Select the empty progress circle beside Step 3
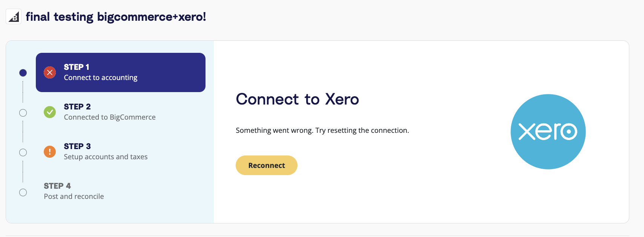 click(23, 152)
